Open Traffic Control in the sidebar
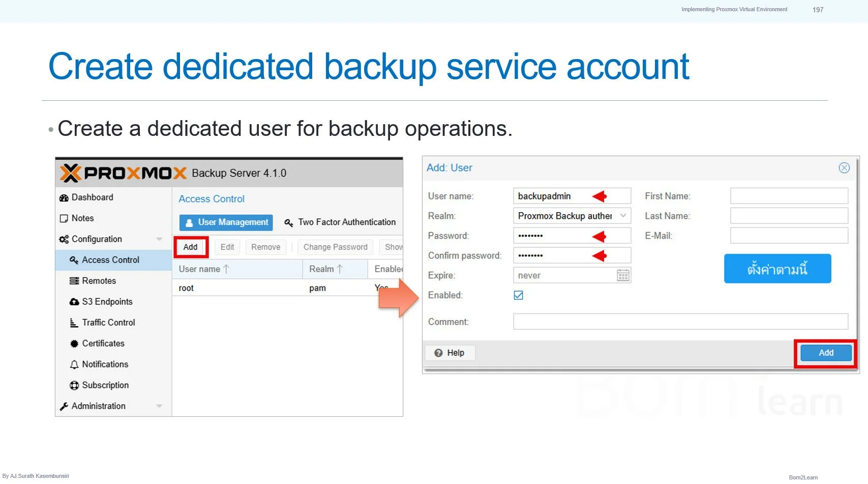Viewport: 868px width, 484px height. click(x=102, y=323)
